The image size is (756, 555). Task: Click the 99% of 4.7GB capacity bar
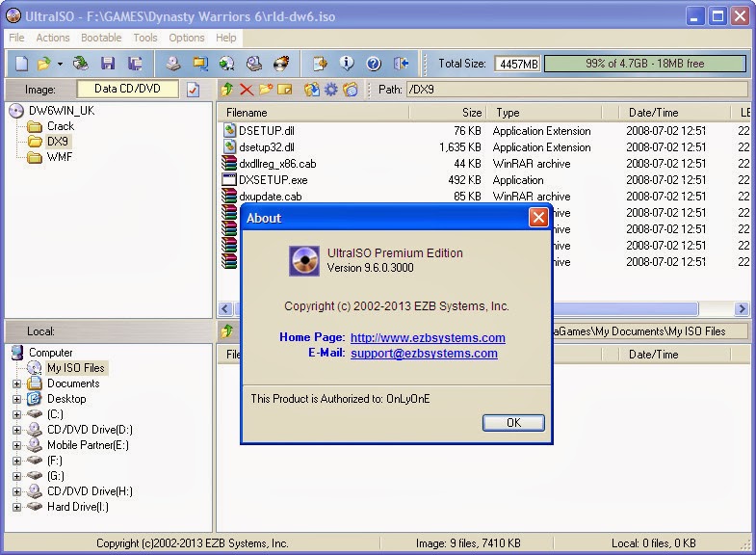click(x=645, y=64)
